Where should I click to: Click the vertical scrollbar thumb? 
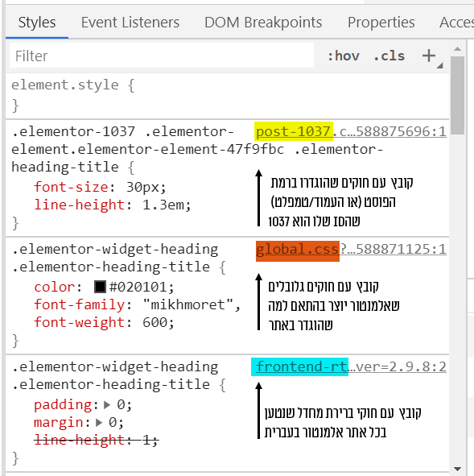point(458,95)
